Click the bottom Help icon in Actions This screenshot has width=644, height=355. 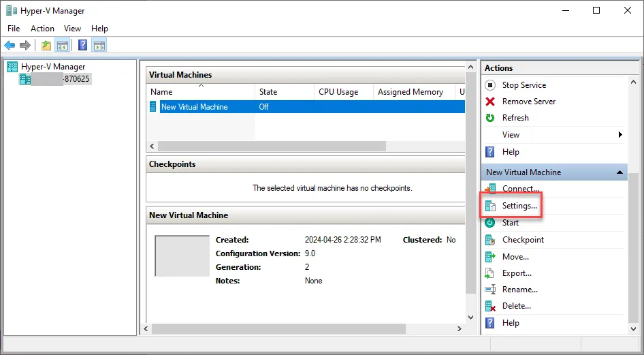(490, 323)
